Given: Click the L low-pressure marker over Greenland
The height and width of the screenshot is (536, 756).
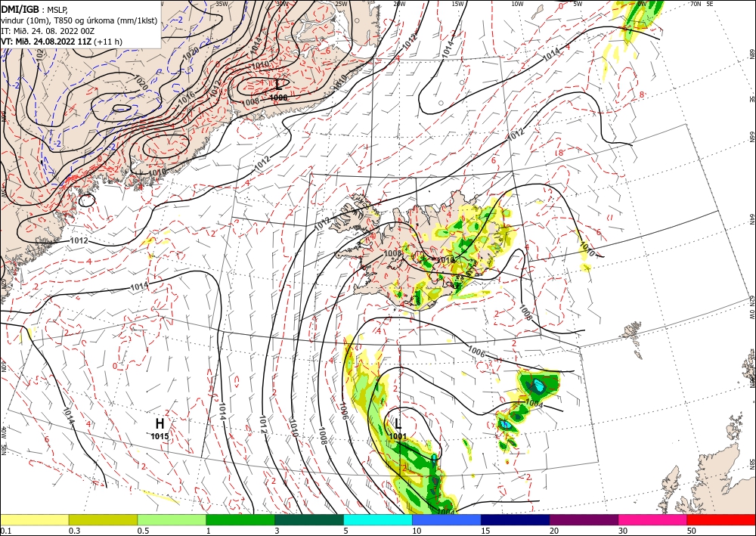Looking at the screenshot, I should [279, 85].
